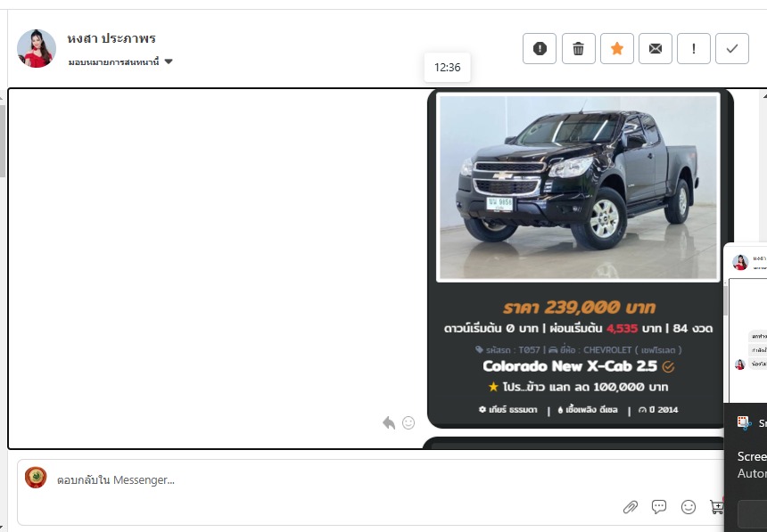Click the left pane scrollbar thumb
This screenshot has width=767, height=532.
[3, 142]
